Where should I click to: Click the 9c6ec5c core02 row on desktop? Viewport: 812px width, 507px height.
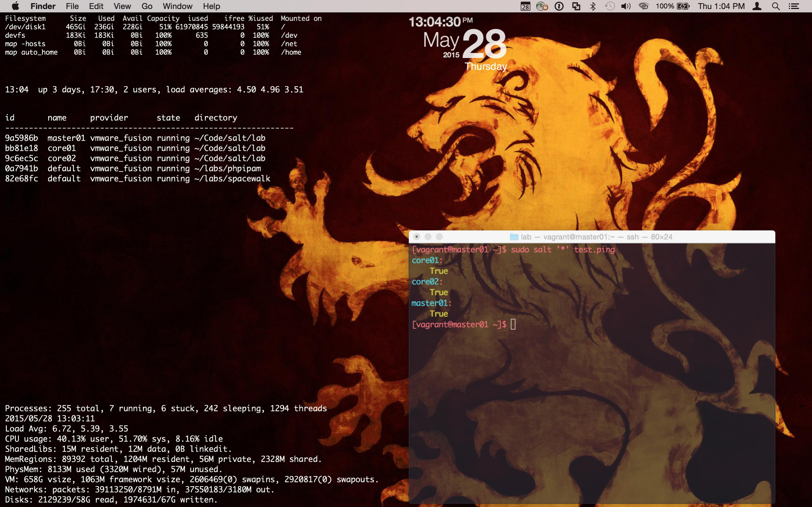[135, 158]
